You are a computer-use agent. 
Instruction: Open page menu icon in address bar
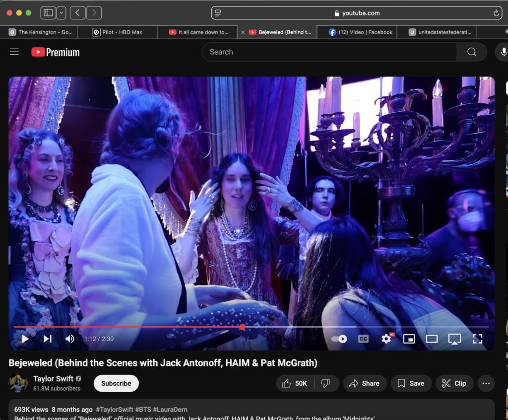tap(218, 13)
